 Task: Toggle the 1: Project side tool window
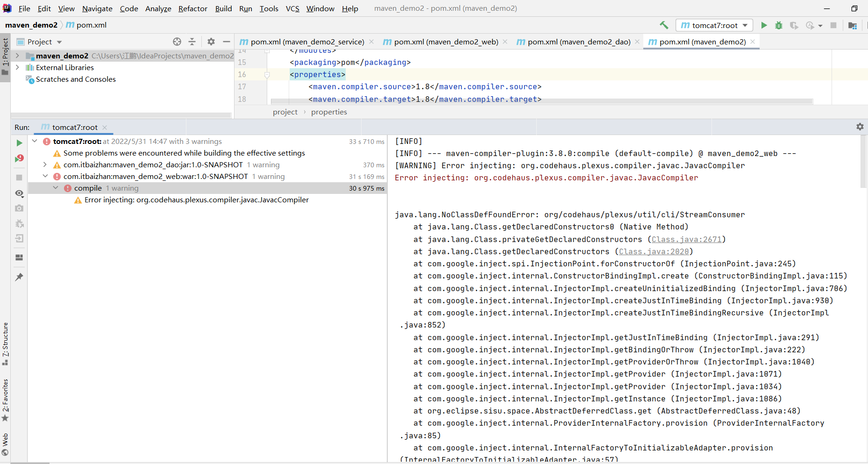pyautogui.click(x=5, y=57)
